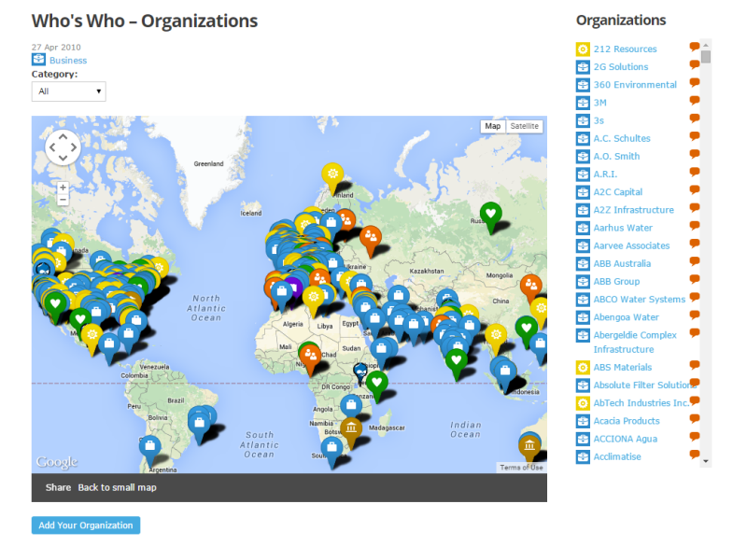Click the purple marker over Spain
This screenshot has height=560, width=747.
click(x=293, y=287)
